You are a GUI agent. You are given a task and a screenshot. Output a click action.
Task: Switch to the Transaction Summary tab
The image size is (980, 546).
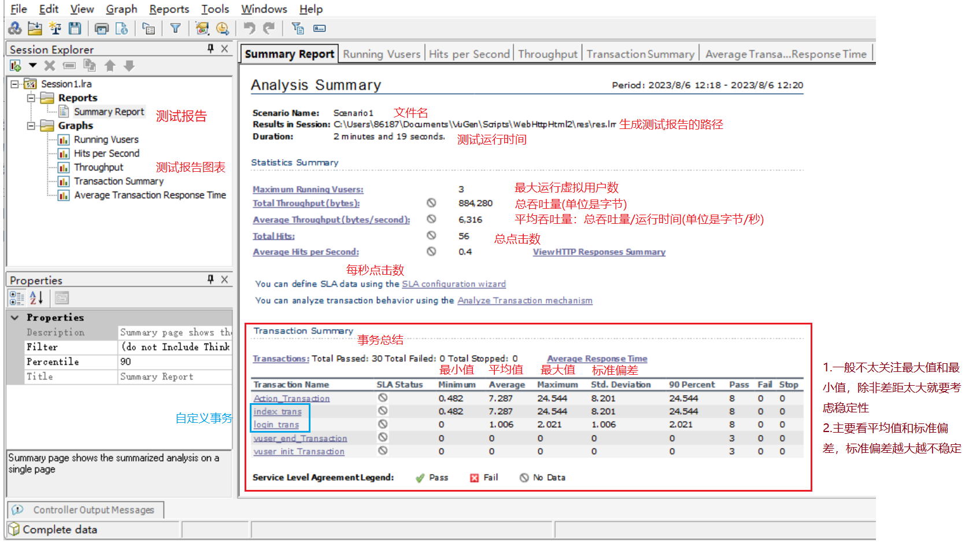(640, 54)
